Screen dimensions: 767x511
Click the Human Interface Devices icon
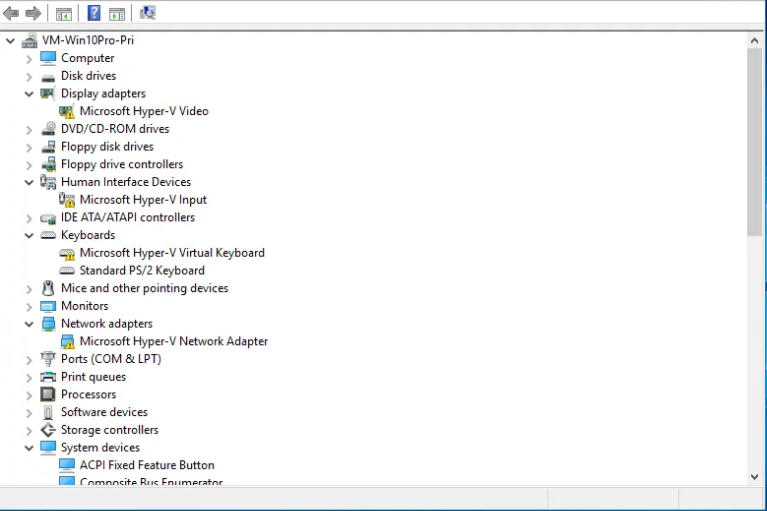(48, 182)
